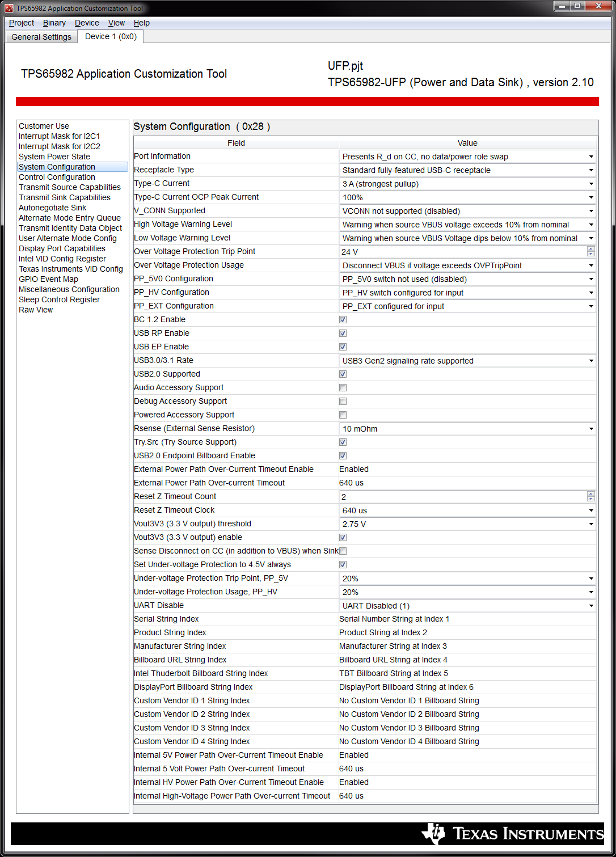This screenshot has height=857, width=616.
Task: Open High Voltage Warning Level dropdown
Action: [x=467, y=225]
